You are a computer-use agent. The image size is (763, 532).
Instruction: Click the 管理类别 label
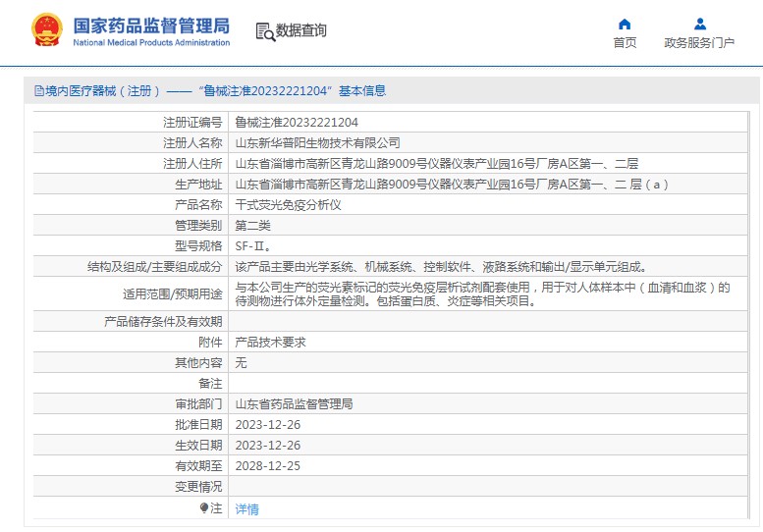click(x=198, y=225)
